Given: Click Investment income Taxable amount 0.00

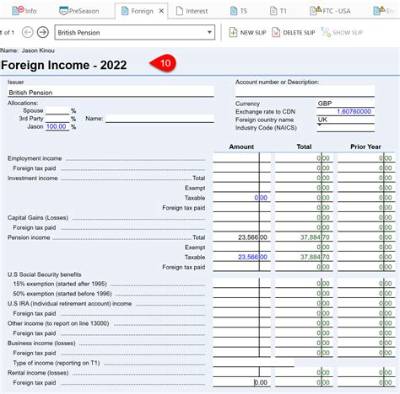Looking at the screenshot, I should [x=242, y=197].
